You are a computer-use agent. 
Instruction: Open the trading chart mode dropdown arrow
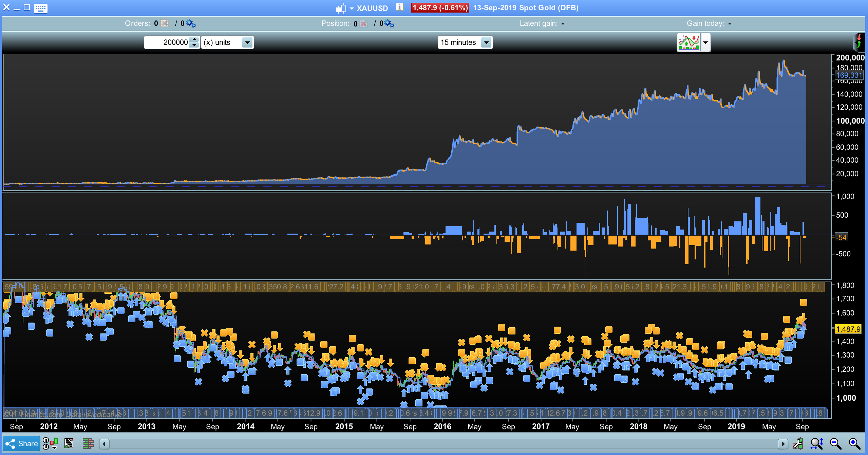[x=705, y=42]
